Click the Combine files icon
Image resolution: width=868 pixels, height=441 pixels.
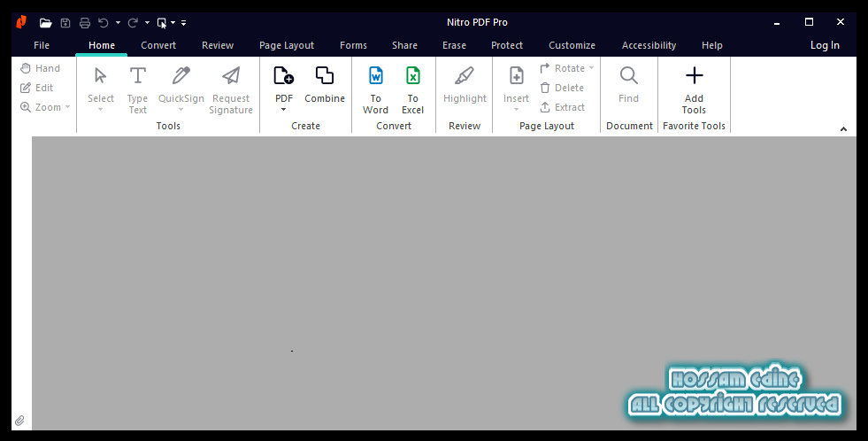(325, 76)
